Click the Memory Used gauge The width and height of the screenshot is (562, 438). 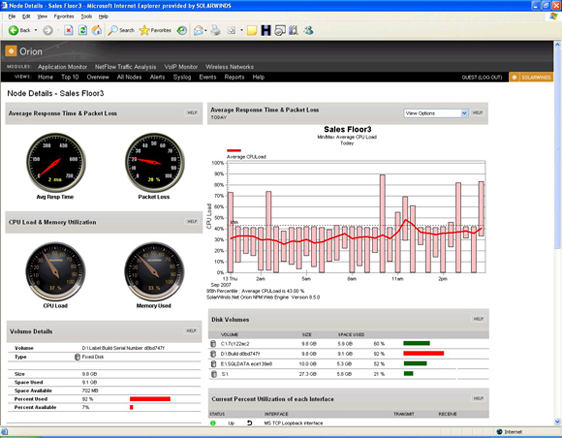(154, 271)
